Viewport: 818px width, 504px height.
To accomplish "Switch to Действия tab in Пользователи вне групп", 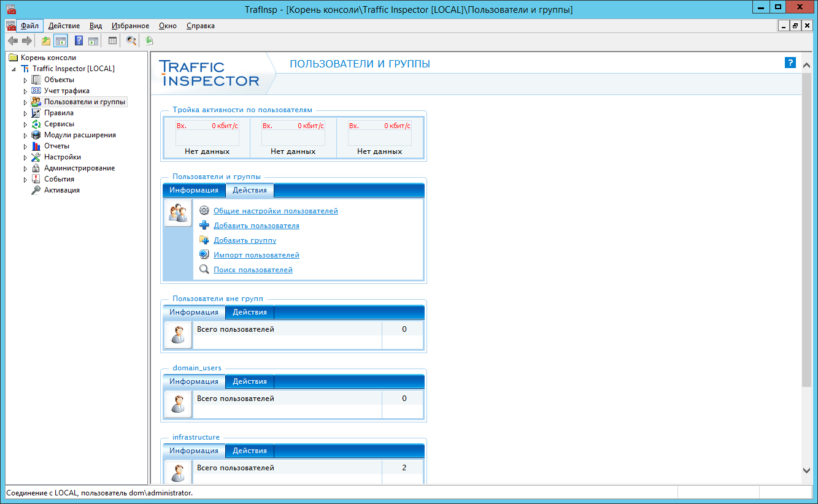I will point(250,312).
